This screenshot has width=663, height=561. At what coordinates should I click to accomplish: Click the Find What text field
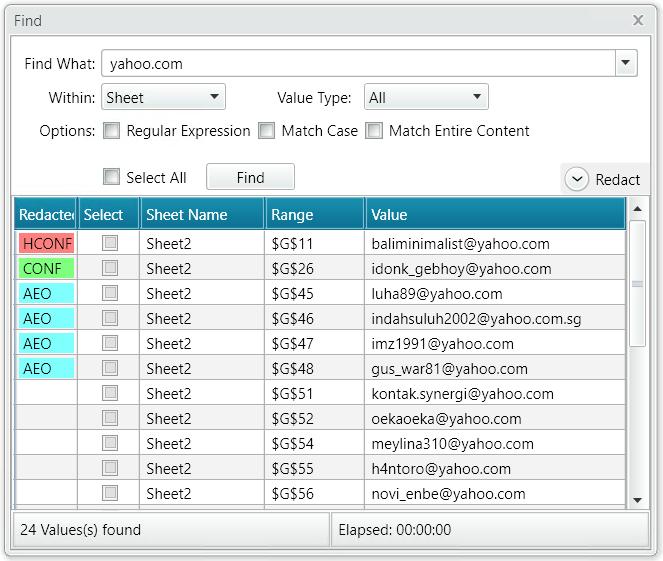(x=359, y=63)
